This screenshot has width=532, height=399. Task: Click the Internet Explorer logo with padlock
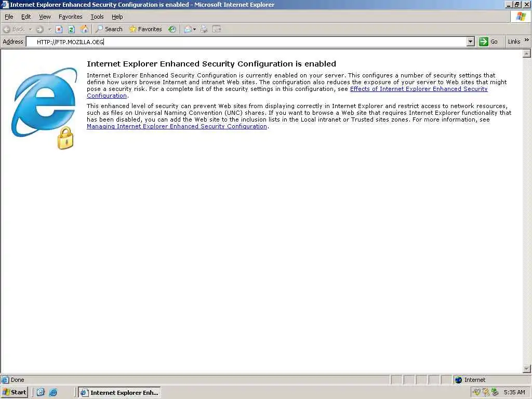tap(44, 108)
